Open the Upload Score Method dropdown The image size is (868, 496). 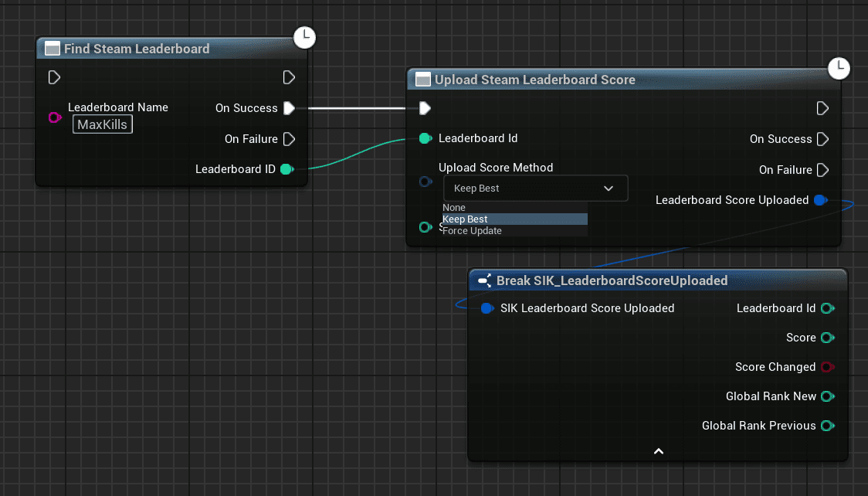point(535,189)
